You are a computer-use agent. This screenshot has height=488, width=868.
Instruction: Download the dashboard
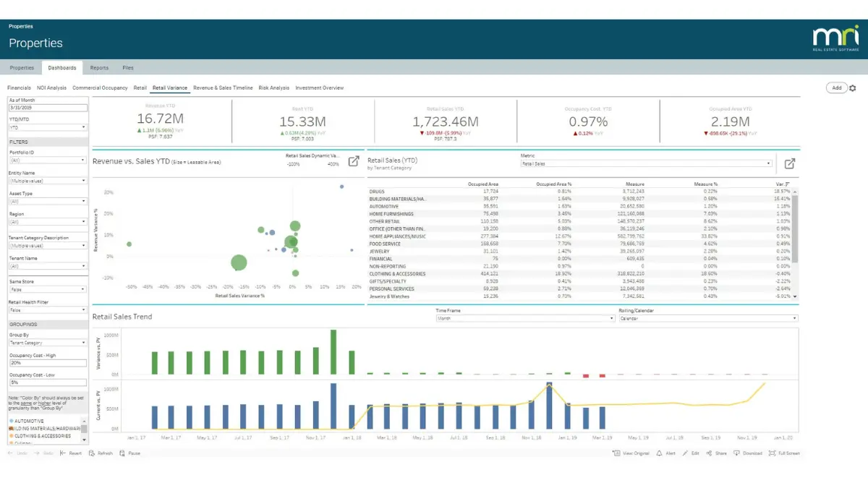[748, 453]
